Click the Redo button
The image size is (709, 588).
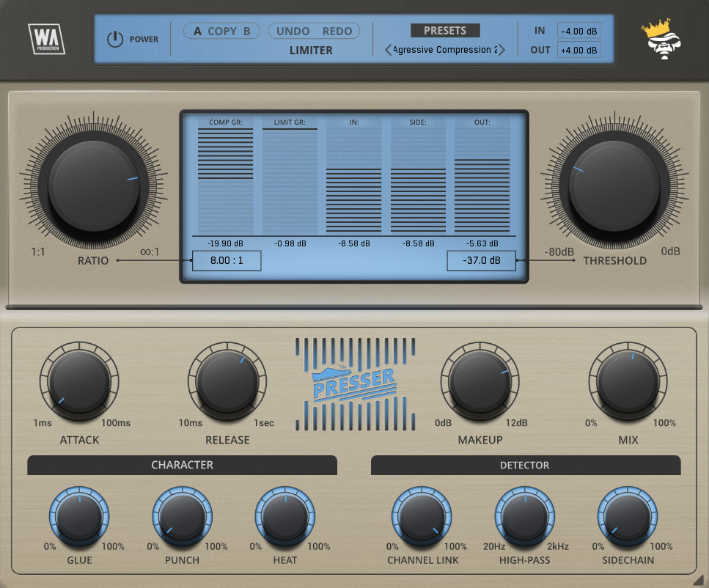(x=338, y=32)
